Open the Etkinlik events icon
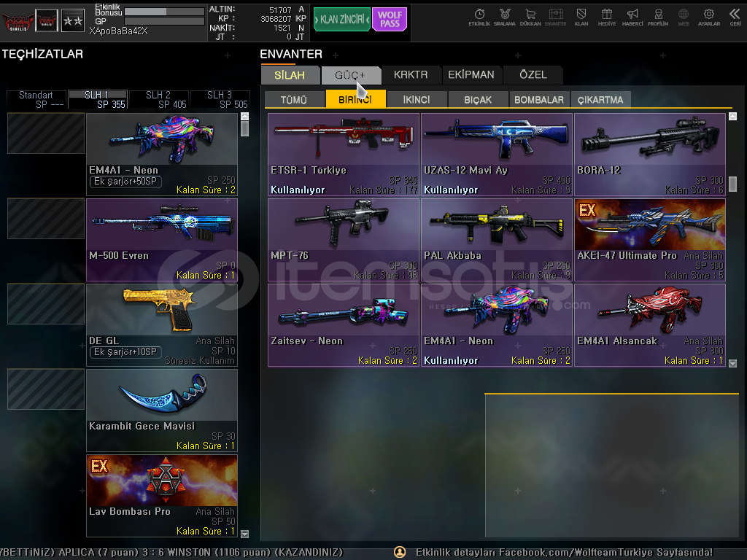This screenshot has height=560, width=747. (x=479, y=17)
